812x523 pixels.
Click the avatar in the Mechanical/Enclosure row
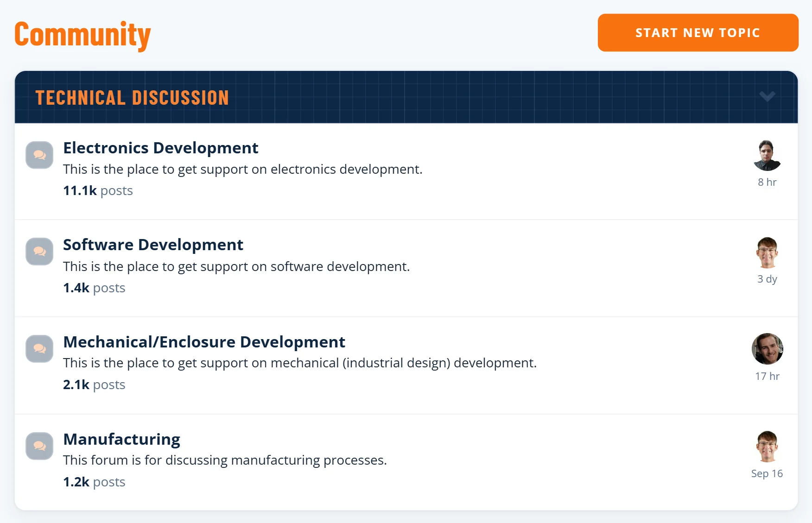pyautogui.click(x=767, y=349)
